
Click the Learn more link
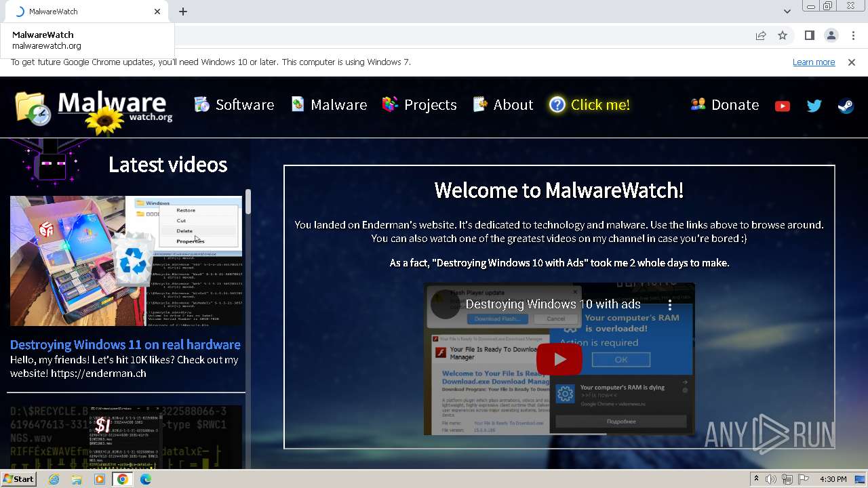(x=814, y=62)
